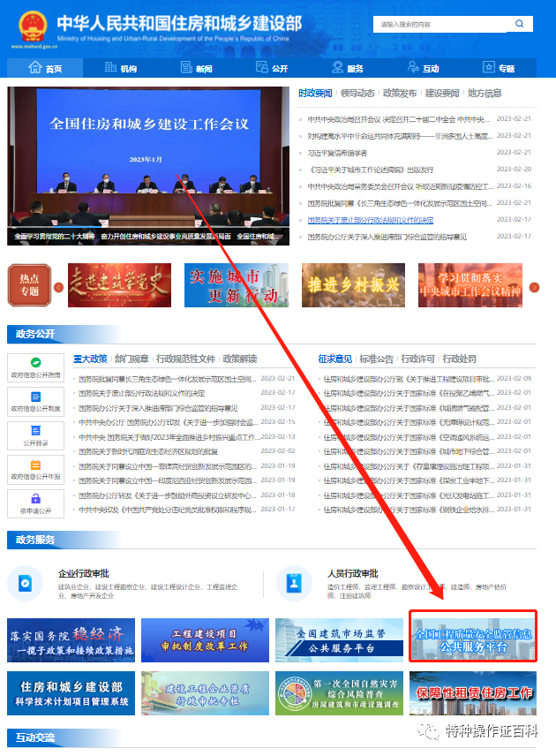Open the 服务 navigation menu item
This screenshot has width=556, height=756.
(x=348, y=68)
